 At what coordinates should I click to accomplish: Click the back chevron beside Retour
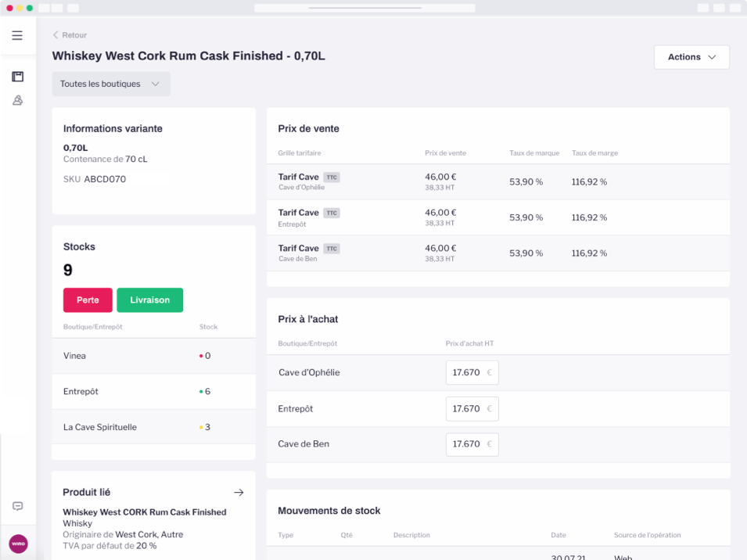56,35
